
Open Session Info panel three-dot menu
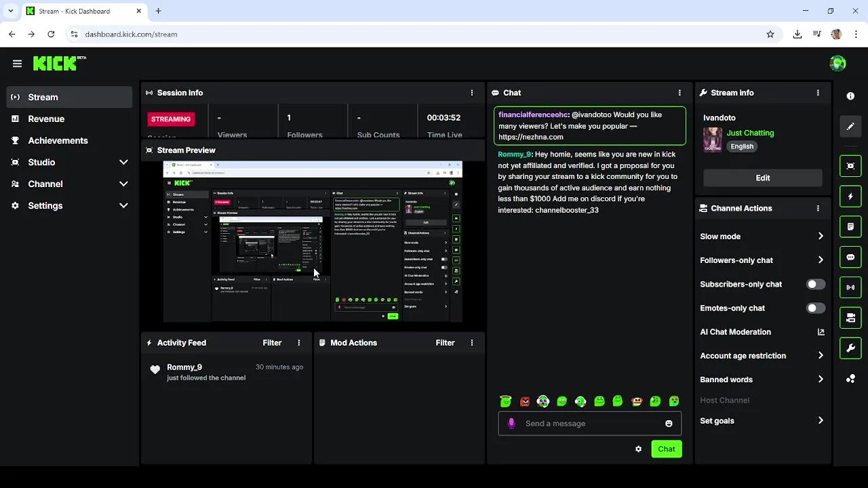472,93
